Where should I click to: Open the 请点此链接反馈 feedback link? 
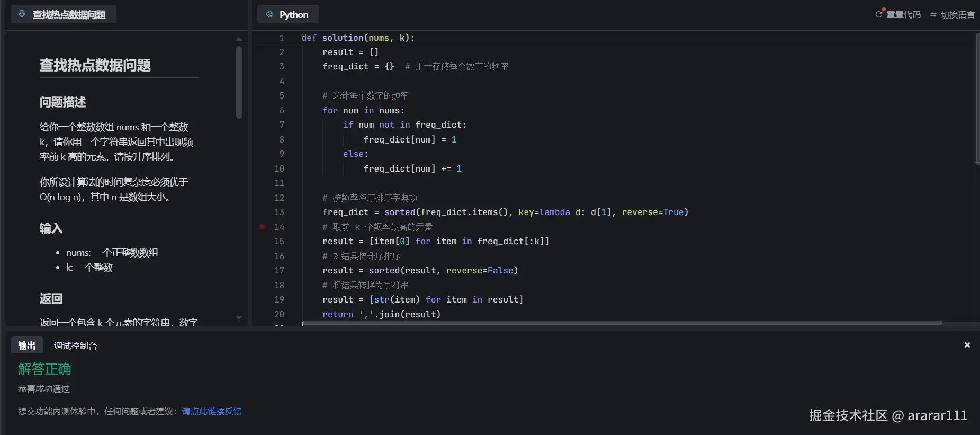click(x=212, y=411)
